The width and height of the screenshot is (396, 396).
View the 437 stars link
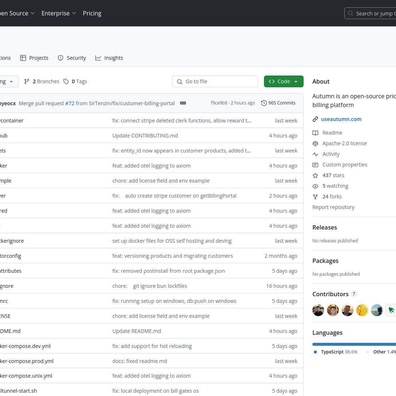333,175
